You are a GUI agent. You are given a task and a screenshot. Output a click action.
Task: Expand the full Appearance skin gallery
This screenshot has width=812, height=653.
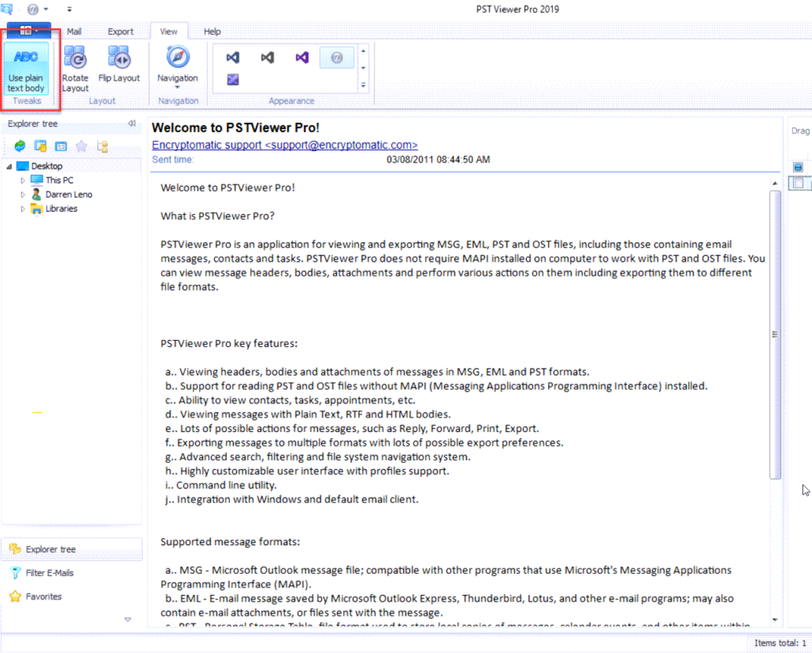click(x=363, y=86)
